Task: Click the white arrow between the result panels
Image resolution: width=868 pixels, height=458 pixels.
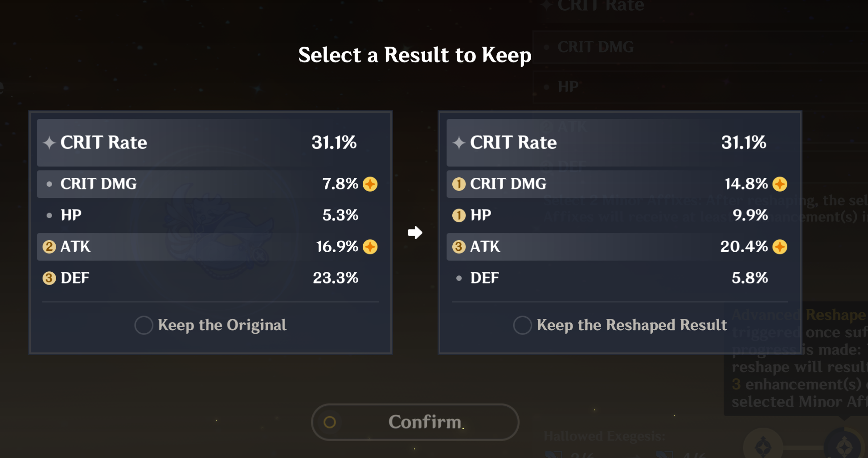Action: coord(415,233)
